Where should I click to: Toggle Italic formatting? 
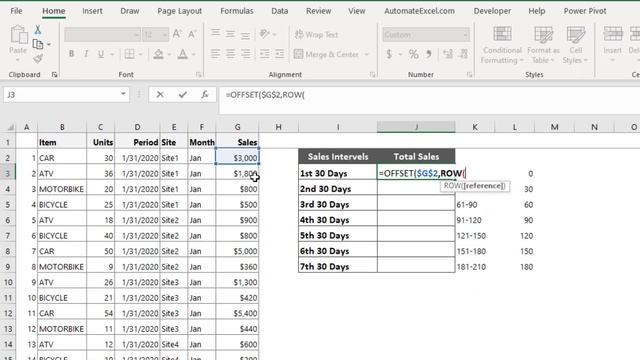click(86, 54)
